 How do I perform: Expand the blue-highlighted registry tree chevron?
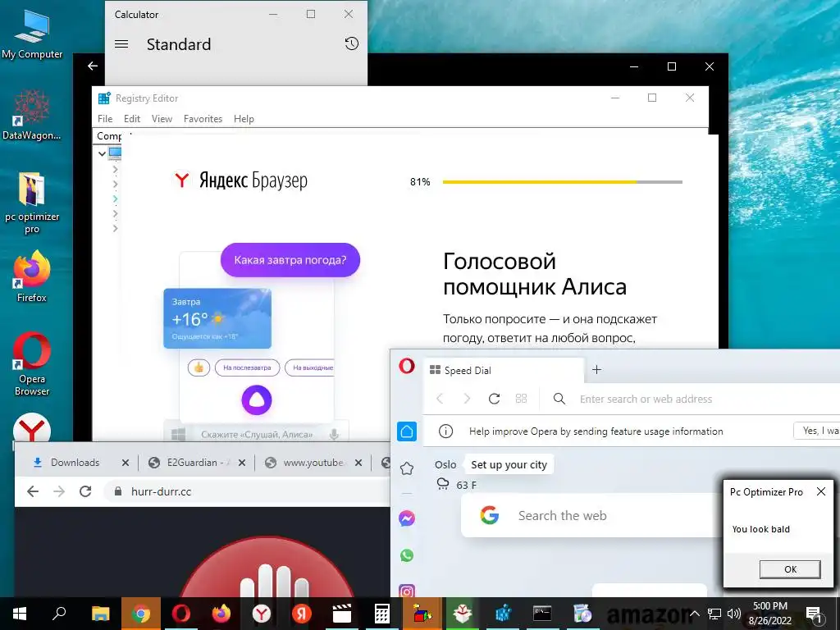[115, 199]
